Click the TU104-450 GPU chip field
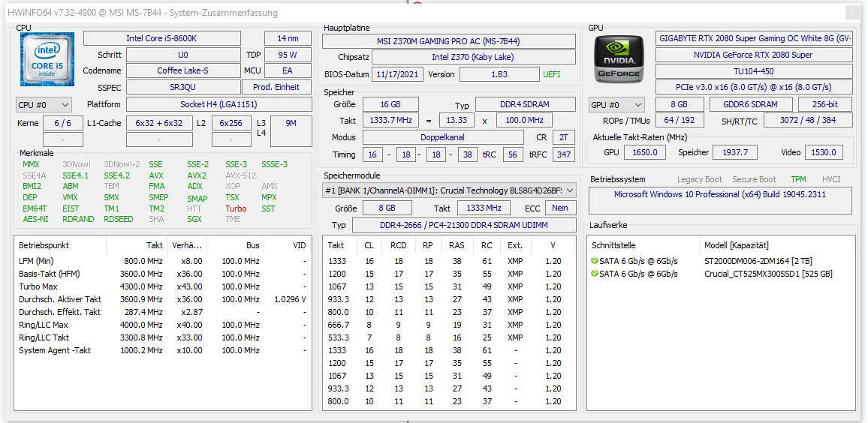The image size is (868, 423). pyautogui.click(x=754, y=71)
